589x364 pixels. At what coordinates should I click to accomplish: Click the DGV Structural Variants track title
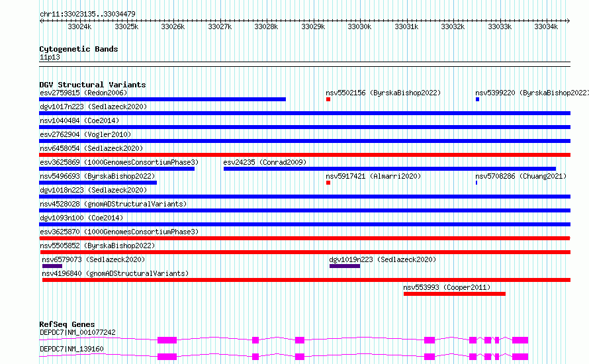93,85
